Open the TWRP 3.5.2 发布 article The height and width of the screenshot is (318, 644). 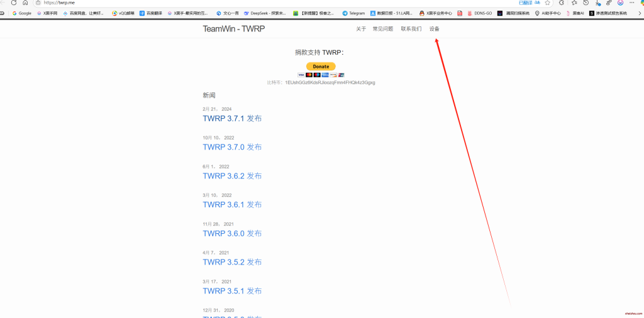(x=232, y=262)
